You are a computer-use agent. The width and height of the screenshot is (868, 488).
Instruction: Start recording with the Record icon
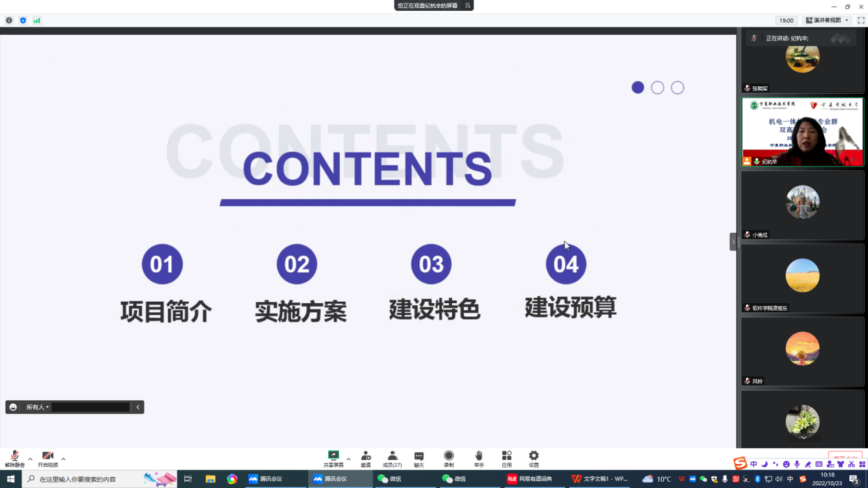coord(449,457)
